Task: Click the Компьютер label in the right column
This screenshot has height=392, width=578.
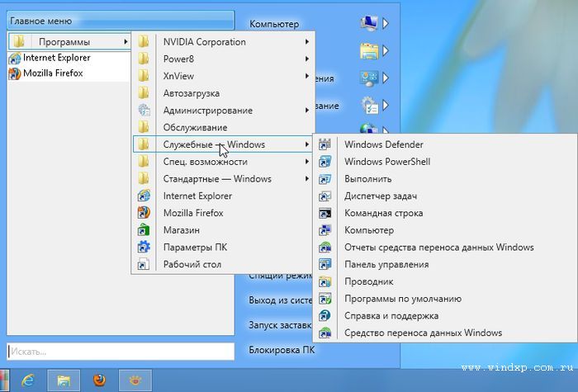Action: pos(274,24)
